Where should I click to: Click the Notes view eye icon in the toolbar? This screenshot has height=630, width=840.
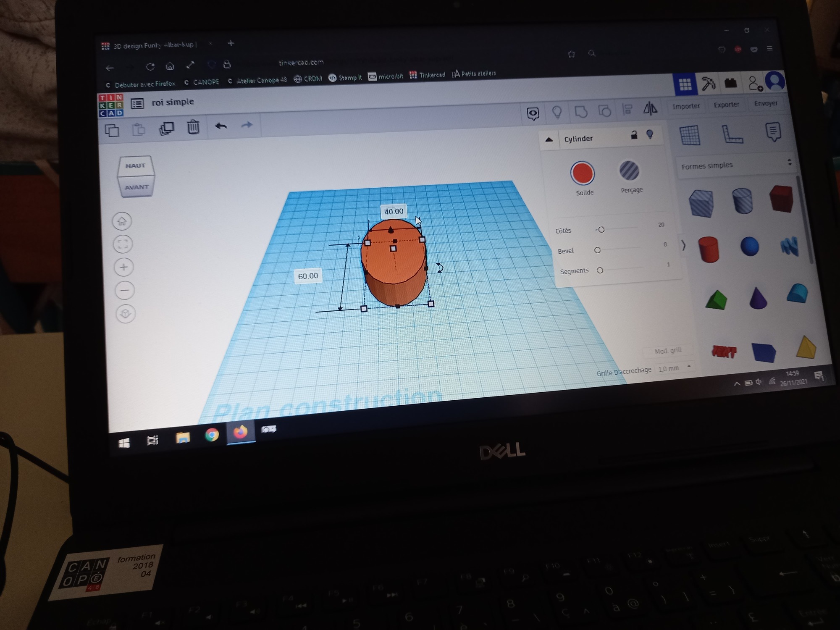click(x=533, y=113)
